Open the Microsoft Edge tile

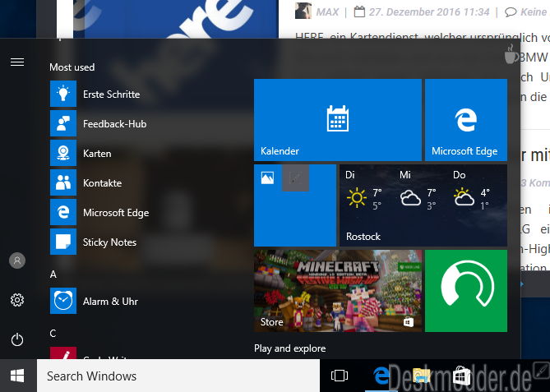(x=466, y=120)
